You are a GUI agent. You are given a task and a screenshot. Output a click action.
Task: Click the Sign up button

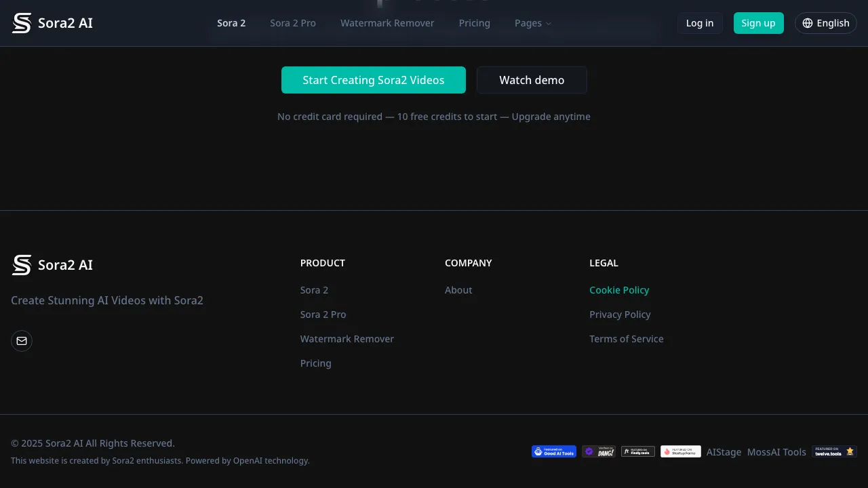point(758,22)
